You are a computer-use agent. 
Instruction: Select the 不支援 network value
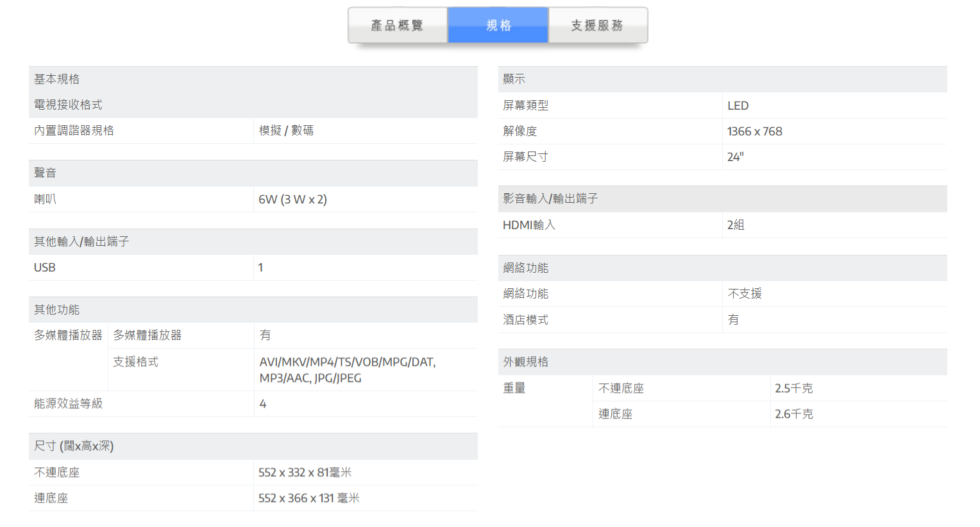tap(745, 293)
